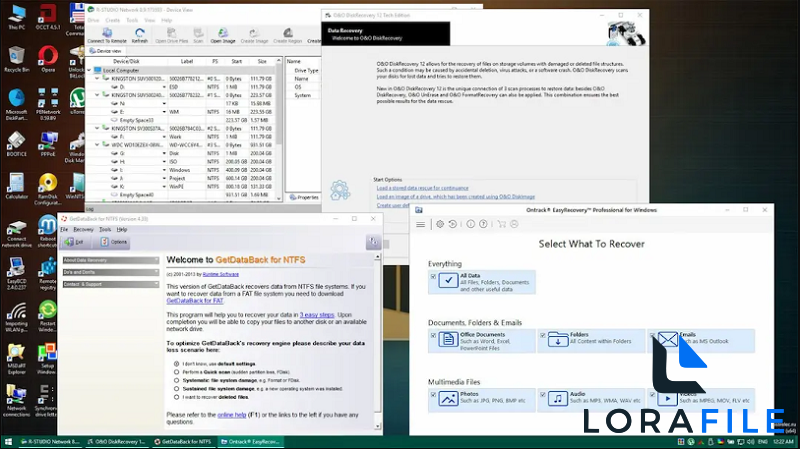Open the Recovery menu in GetDataBack
This screenshot has width=800, height=449.
click(83, 230)
